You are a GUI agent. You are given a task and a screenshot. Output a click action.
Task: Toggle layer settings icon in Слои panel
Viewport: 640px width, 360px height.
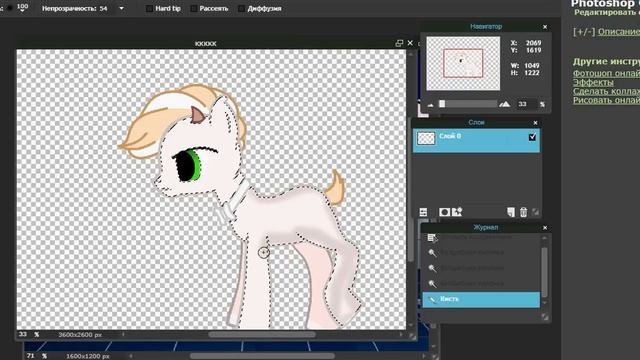point(423,212)
